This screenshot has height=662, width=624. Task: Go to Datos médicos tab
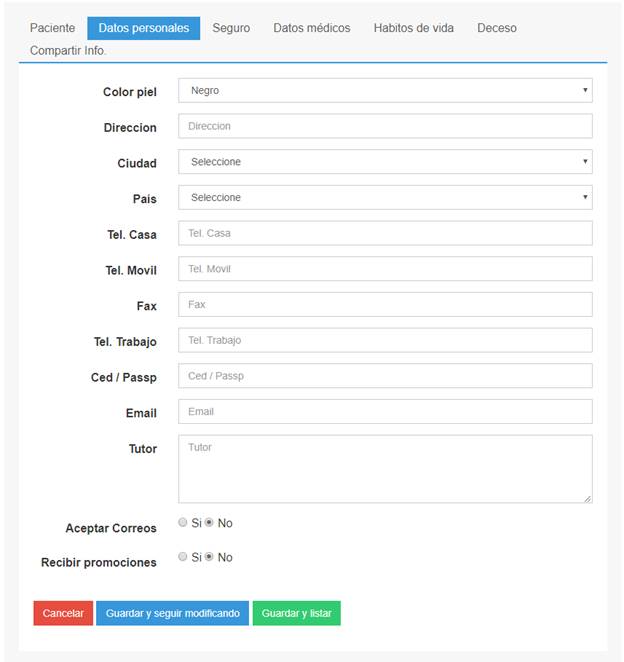(312, 28)
